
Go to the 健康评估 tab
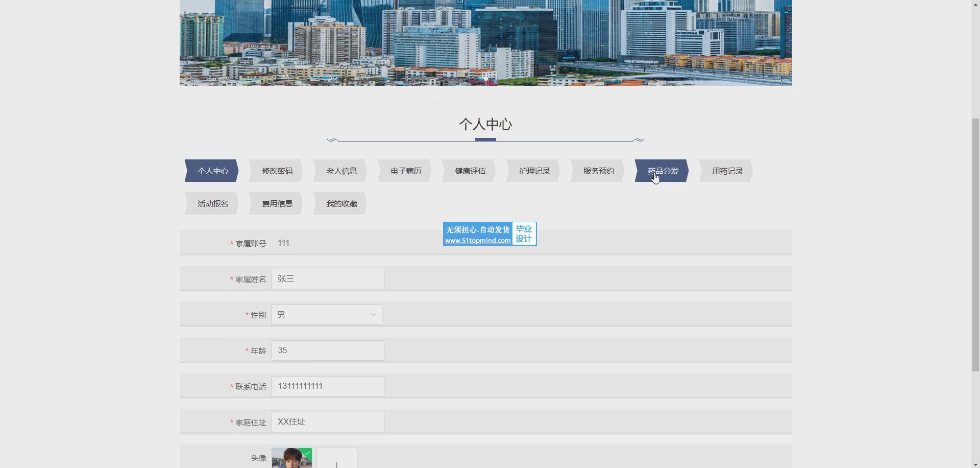point(470,171)
